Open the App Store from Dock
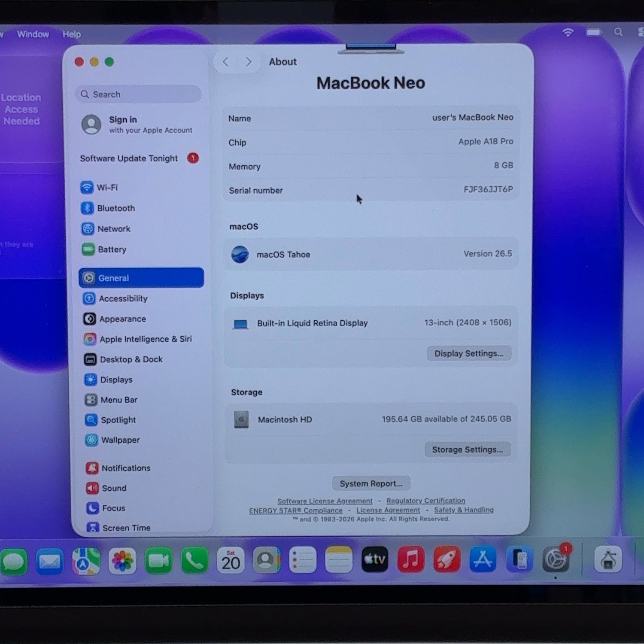The image size is (644, 644). point(483,559)
